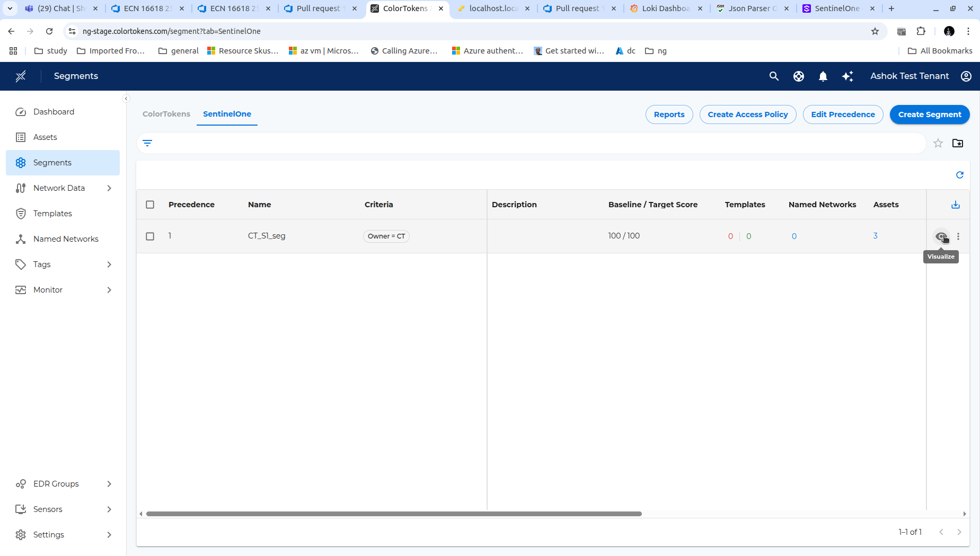The image size is (980, 556).
Task: Open the Edit Precedence button
Action: pyautogui.click(x=843, y=114)
